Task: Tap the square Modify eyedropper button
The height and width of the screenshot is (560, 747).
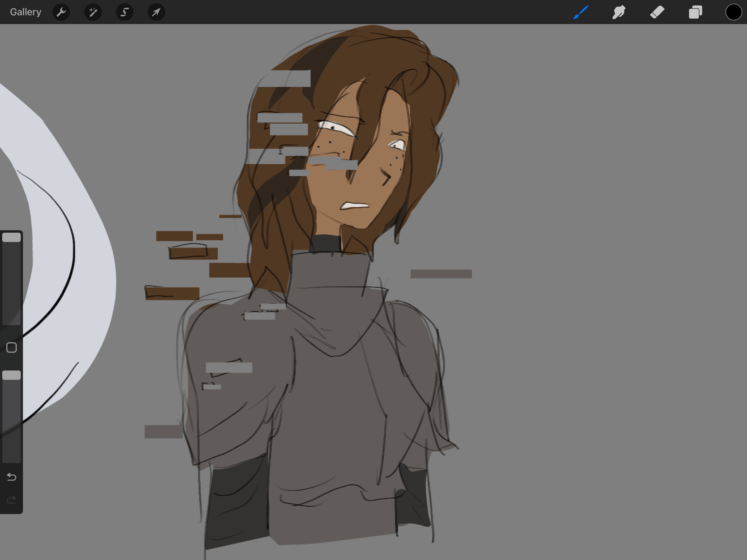Action: point(11,348)
